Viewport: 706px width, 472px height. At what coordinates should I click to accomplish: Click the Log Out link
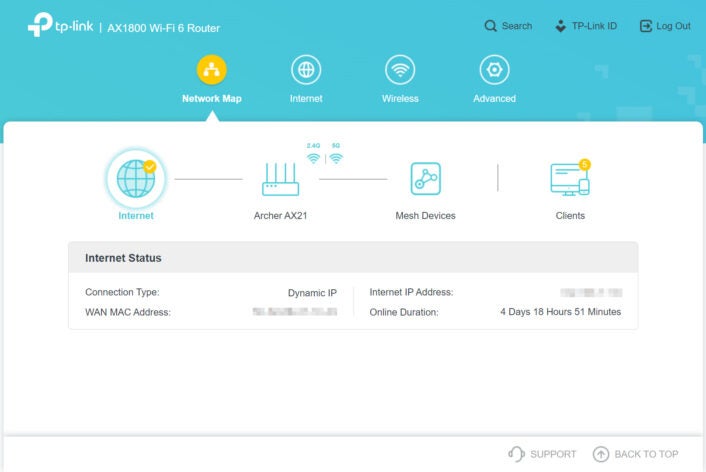point(673,26)
